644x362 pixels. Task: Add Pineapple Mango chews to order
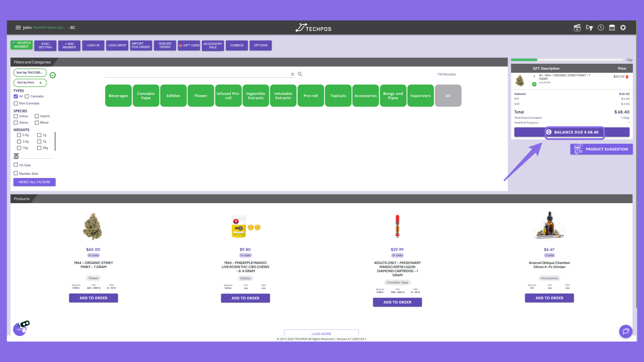246,298
